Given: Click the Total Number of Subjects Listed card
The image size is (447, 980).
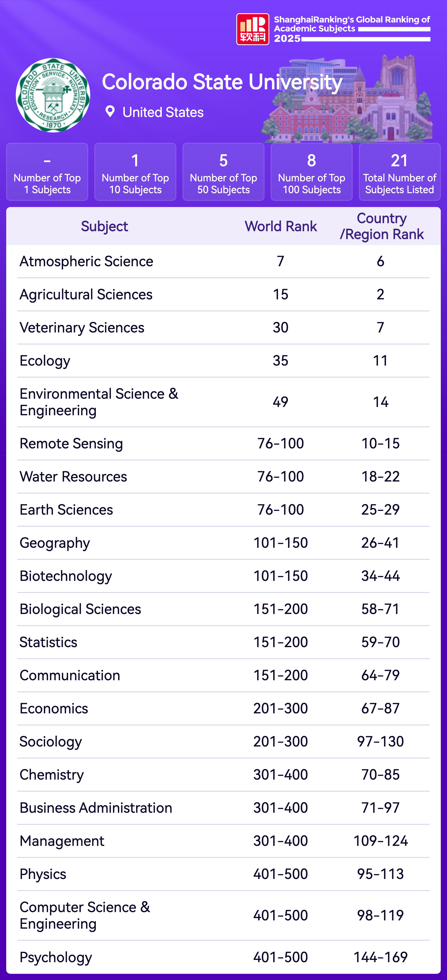Looking at the screenshot, I should pos(399,172).
